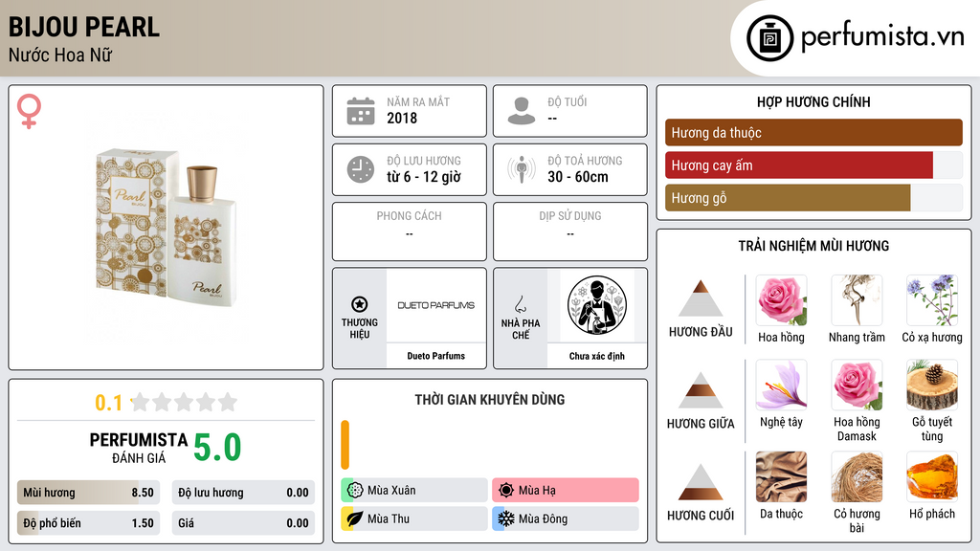Click the star badge icon above Thương hiệu

[x=360, y=304]
